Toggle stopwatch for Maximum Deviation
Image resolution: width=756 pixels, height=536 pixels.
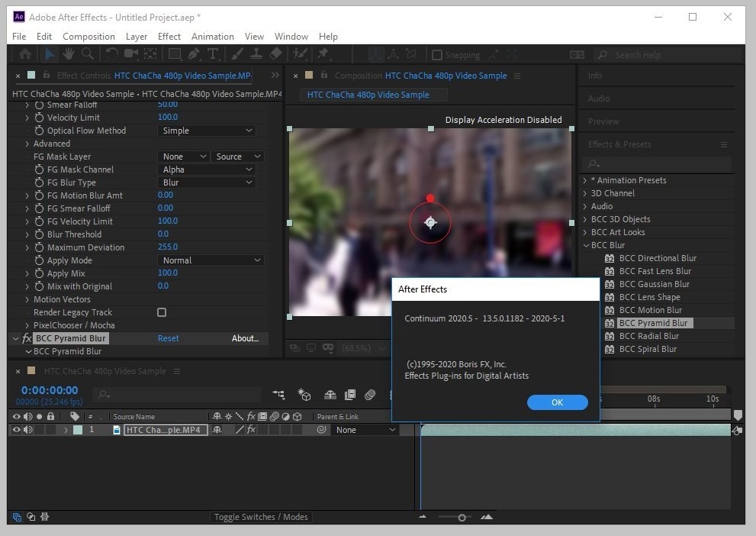[x=39, y=247]
